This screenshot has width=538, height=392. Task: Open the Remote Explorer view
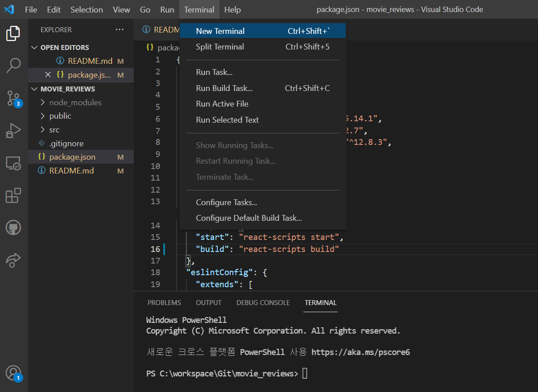click(13, 163)
